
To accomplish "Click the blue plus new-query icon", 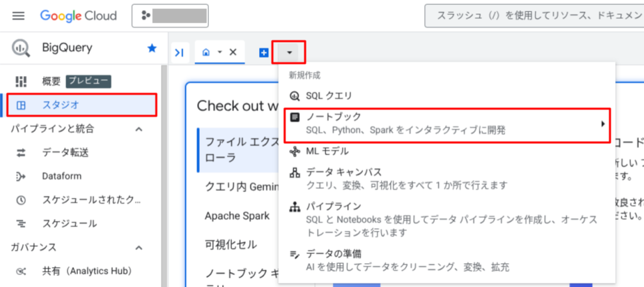I will click(264, 53).
